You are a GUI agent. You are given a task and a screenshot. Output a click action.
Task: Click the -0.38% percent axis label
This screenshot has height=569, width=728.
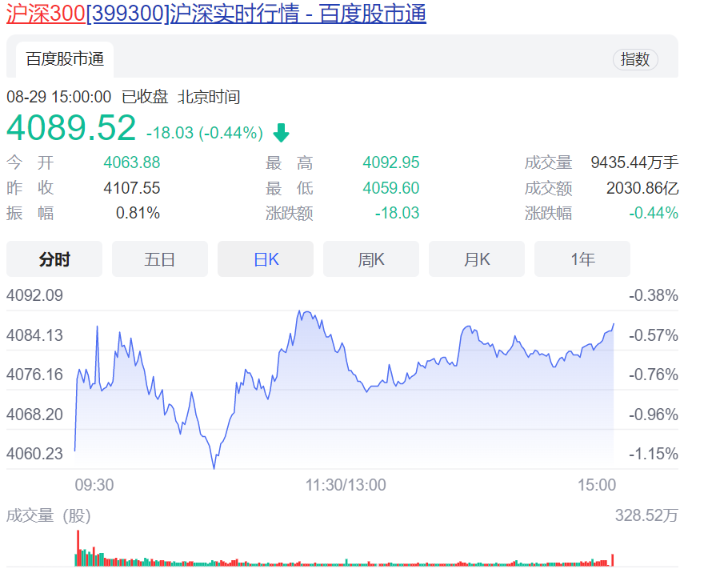click(x=654, y=295)
